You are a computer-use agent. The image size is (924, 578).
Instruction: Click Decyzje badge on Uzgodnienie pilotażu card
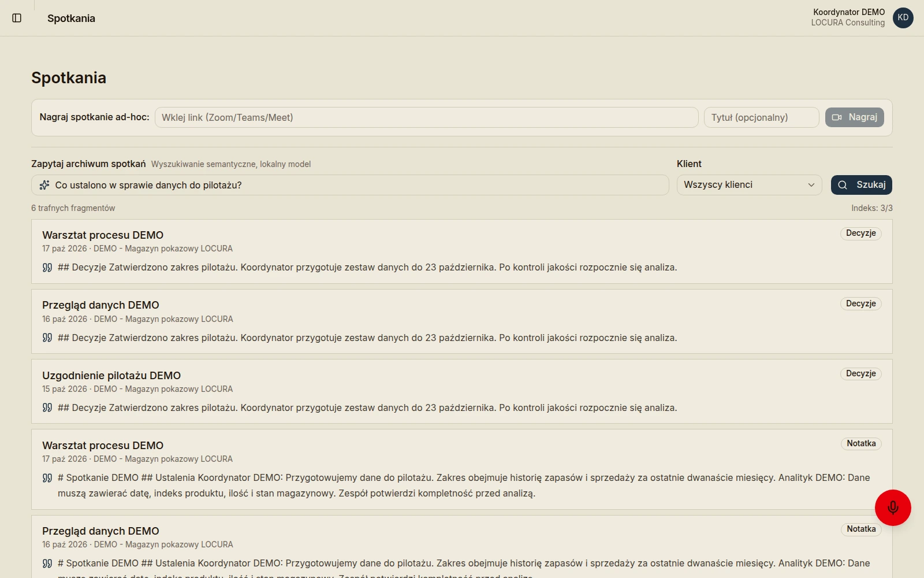860,373
